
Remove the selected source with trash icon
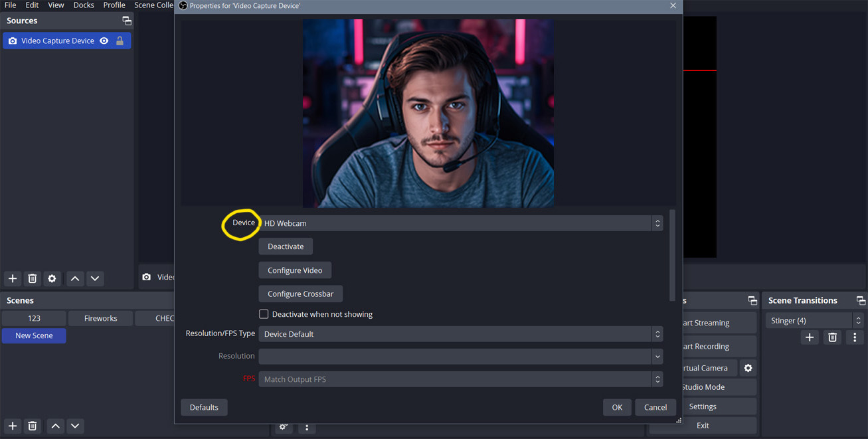coord(32,279)
